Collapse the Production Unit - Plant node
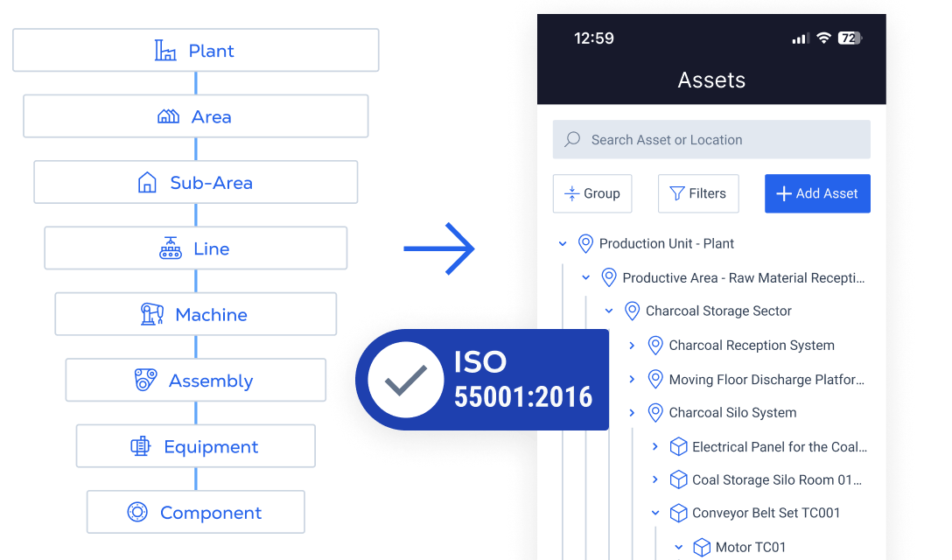Screen dimensions: 952x560 coord(563,244)
